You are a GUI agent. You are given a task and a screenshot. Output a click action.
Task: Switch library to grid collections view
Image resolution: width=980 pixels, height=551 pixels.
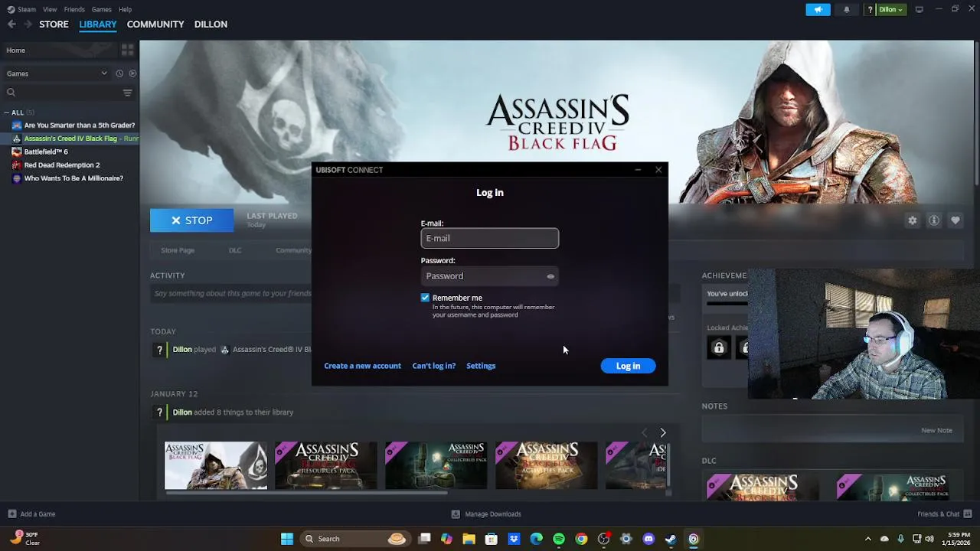click(x=127, y=50)
